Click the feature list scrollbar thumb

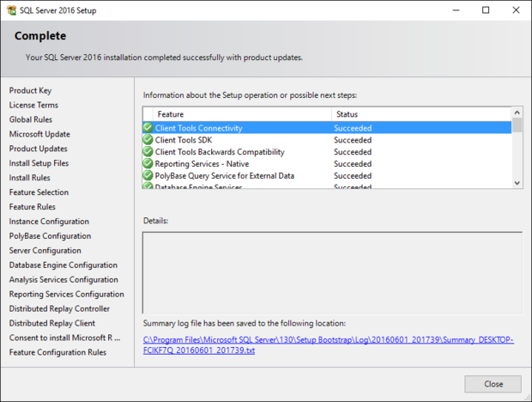pos(517,125)
